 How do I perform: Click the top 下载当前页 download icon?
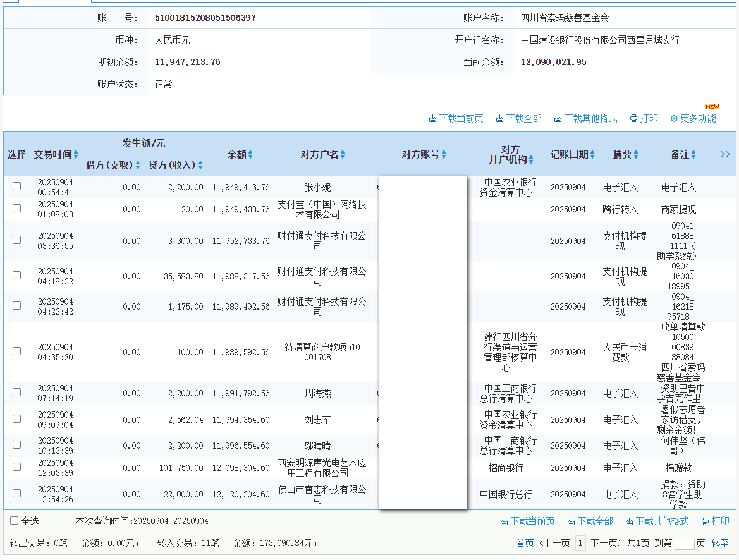[x=433, y=119]
